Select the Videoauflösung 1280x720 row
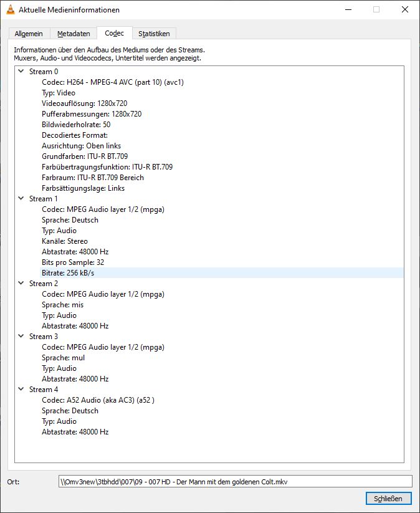The width and height of the screenshot is (420, 513). click(84, 103)
